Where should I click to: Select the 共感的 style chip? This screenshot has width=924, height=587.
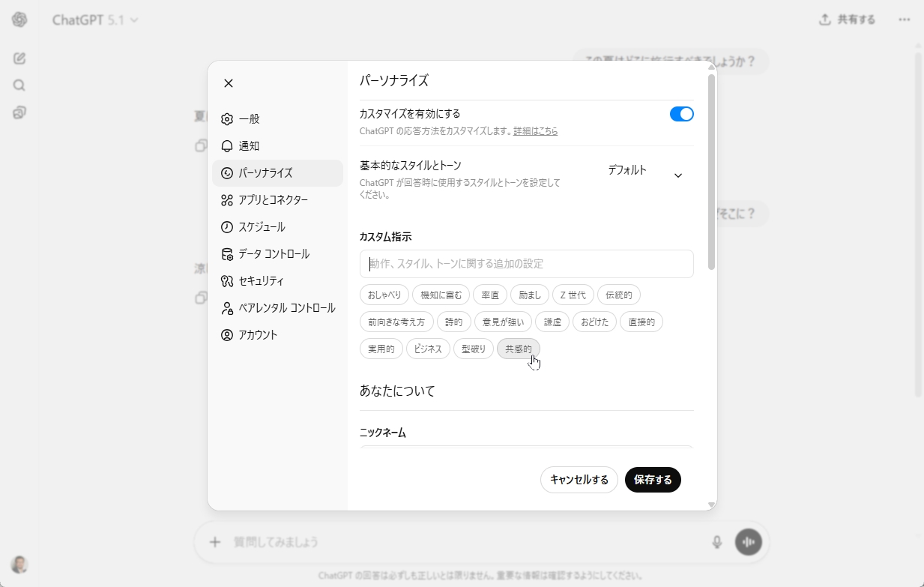click(518, 349)
